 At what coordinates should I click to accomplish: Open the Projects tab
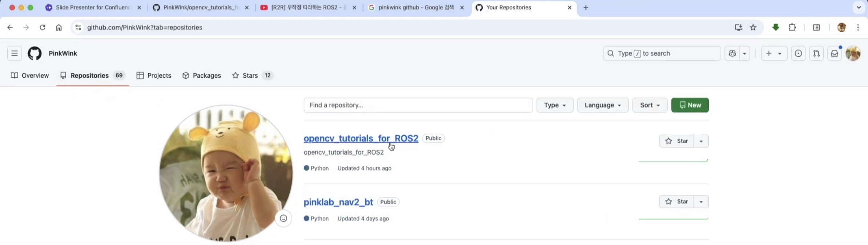click(154, 75)
